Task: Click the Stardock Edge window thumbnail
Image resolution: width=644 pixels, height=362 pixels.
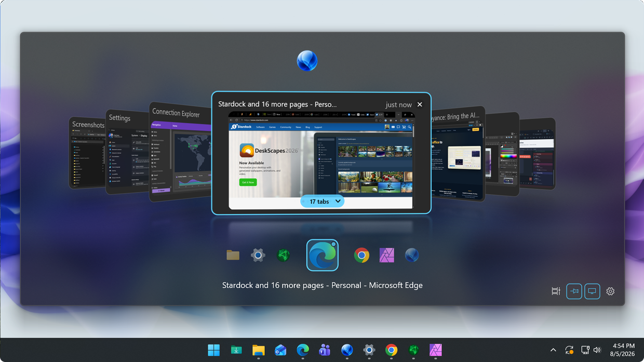Action: 321,160
